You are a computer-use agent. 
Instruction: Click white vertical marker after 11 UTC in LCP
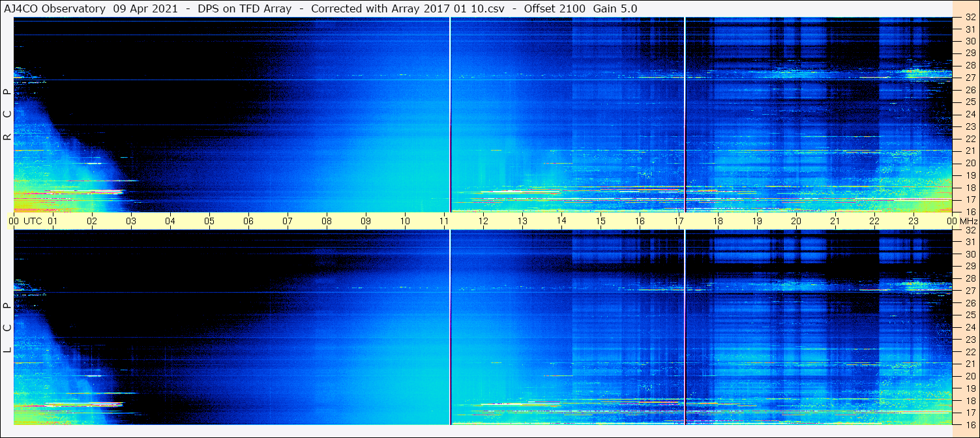(x=451, y=327)
